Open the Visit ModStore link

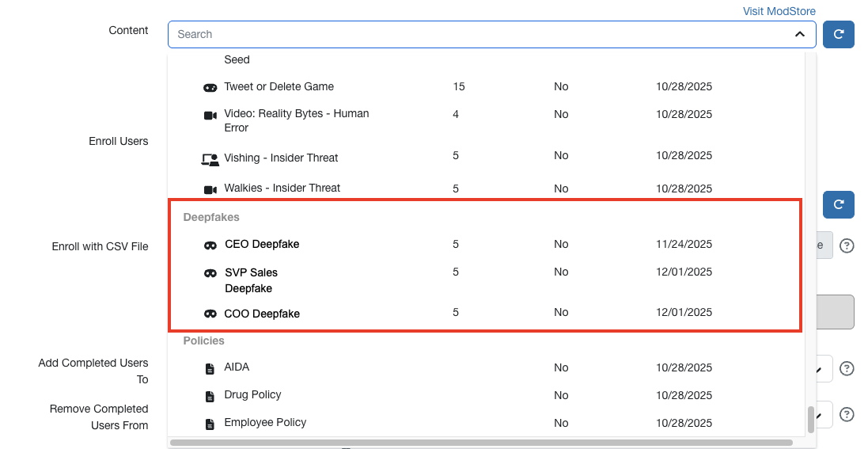click(x=779, y=11)
